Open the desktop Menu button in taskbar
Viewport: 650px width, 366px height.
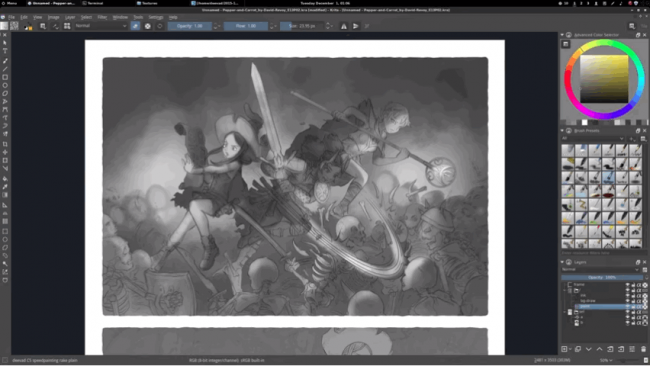coord(10,3)
